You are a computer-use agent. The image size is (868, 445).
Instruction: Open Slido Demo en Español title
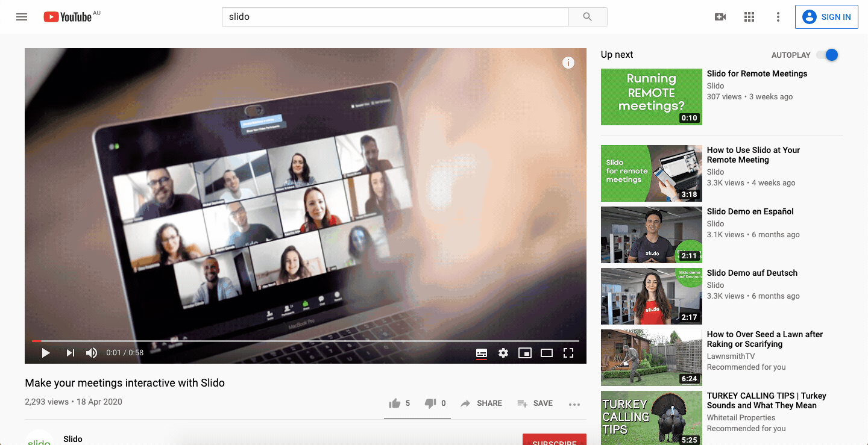pos(750,211)
